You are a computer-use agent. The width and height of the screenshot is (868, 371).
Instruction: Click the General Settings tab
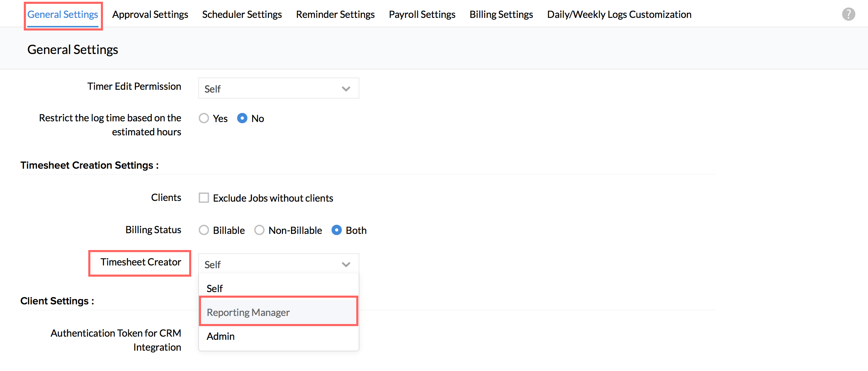coord(63,14)
